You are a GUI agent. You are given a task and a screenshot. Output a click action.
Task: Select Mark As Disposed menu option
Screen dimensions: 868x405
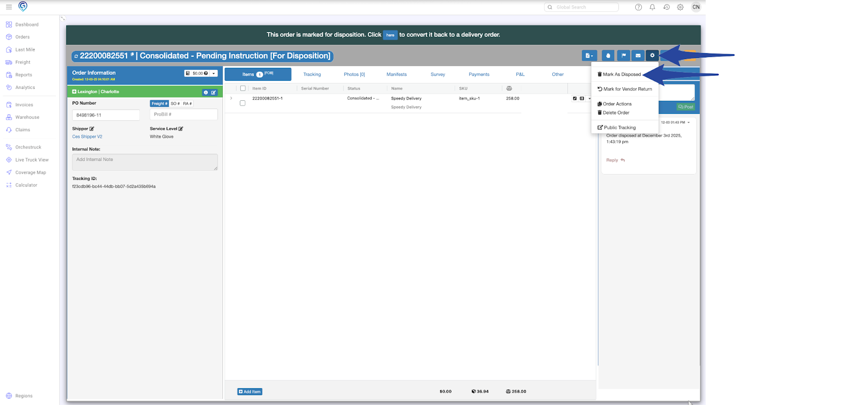621,74
